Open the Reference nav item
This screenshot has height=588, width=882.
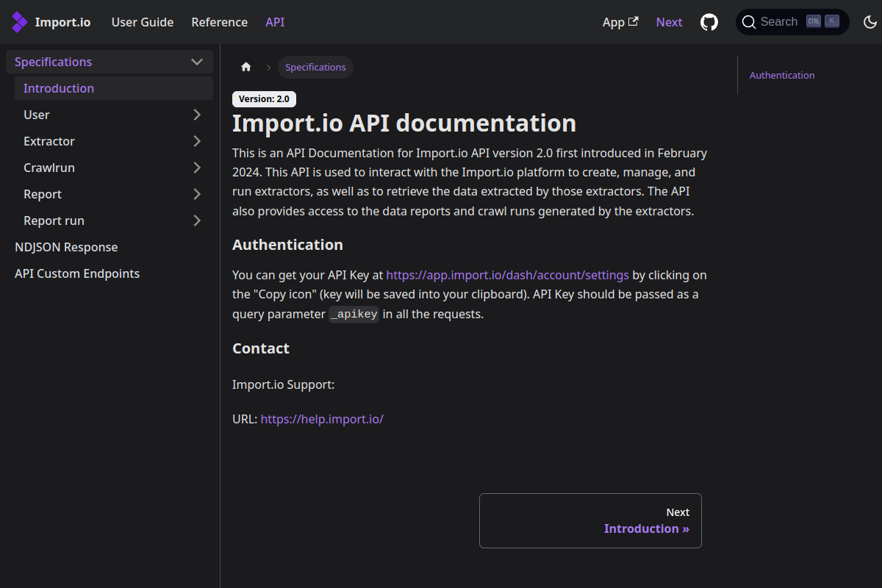pos(220,22)
